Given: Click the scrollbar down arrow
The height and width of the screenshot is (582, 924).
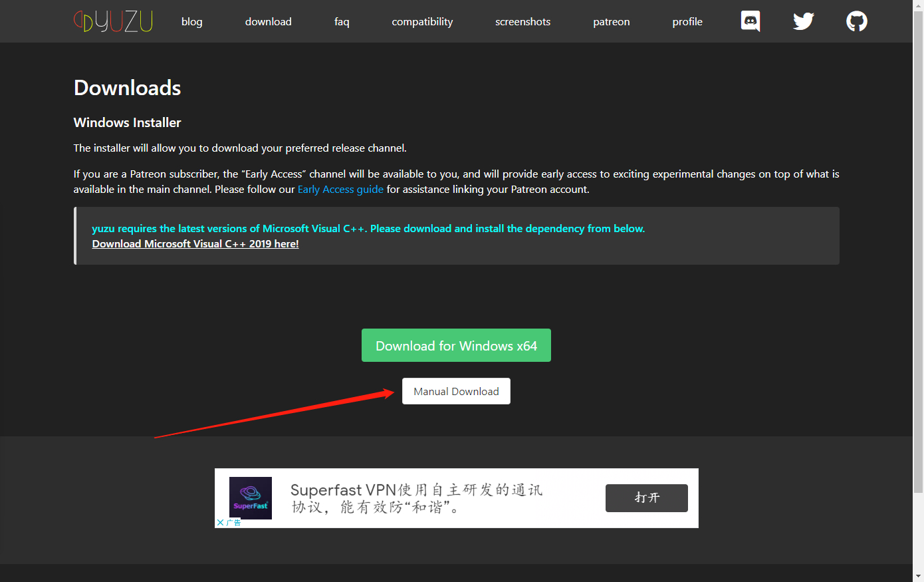Looking at the screenshot, I should coord(918,576).
